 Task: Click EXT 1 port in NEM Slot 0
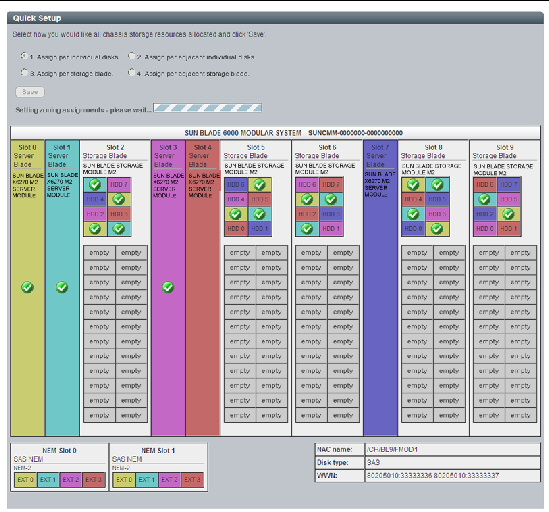48,480
